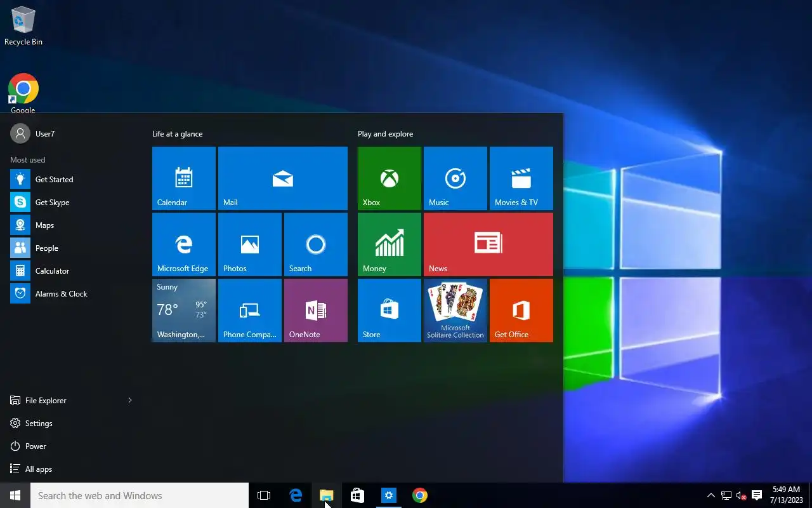812x508 pixels.
Task: Click the Windows Start button
Action: [x=15, y=495]
